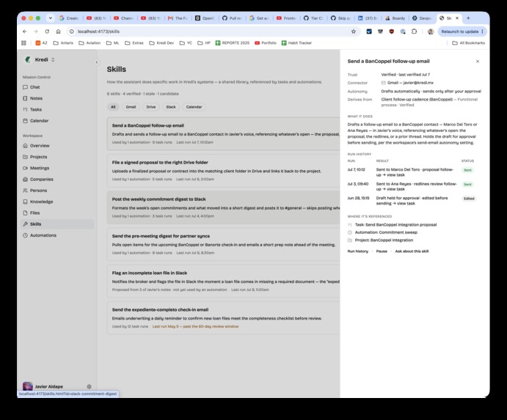Filter skills by Gmail
Viewport: 507px width, 420px height.
[131, 107]
